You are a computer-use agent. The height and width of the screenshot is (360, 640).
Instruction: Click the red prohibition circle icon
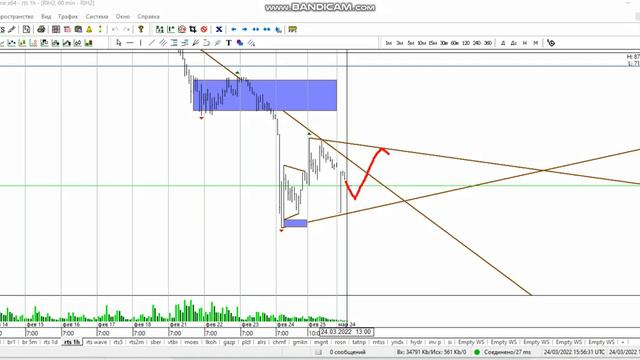pyautogui.click(x=204, y=29)
